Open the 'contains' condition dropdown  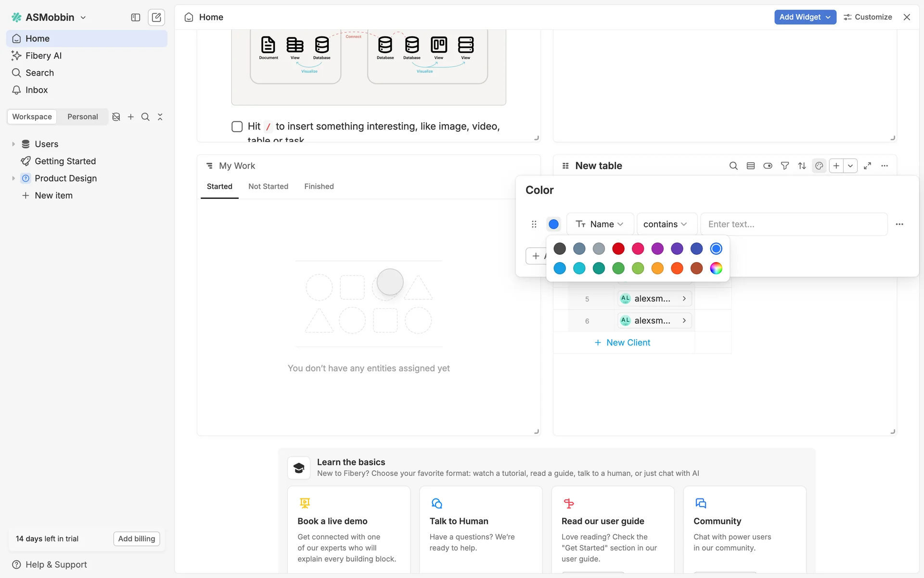tap(666, 224)
